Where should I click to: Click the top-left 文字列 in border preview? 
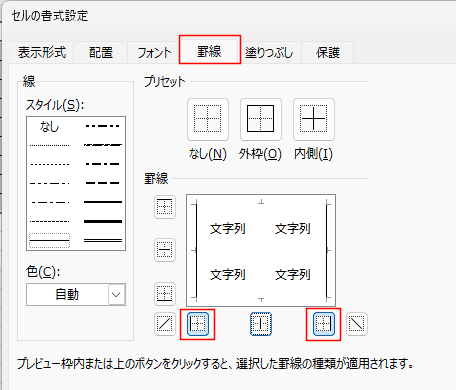(x=228, y=229)
